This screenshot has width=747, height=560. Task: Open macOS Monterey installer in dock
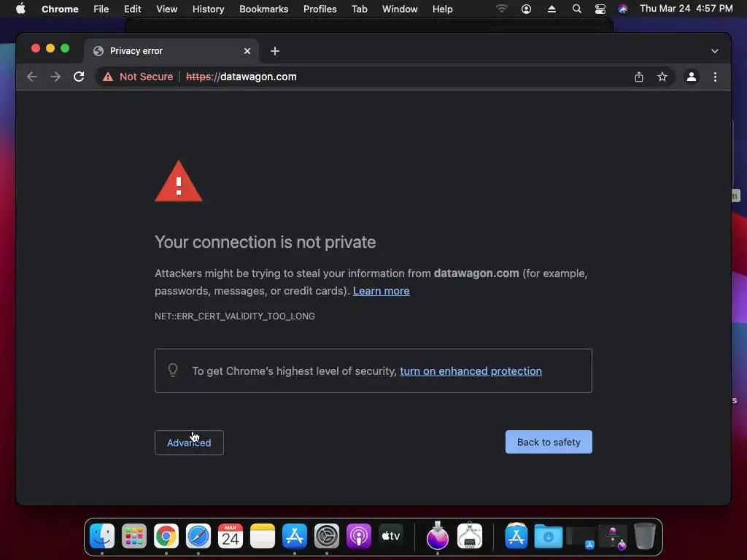[438, 535]
